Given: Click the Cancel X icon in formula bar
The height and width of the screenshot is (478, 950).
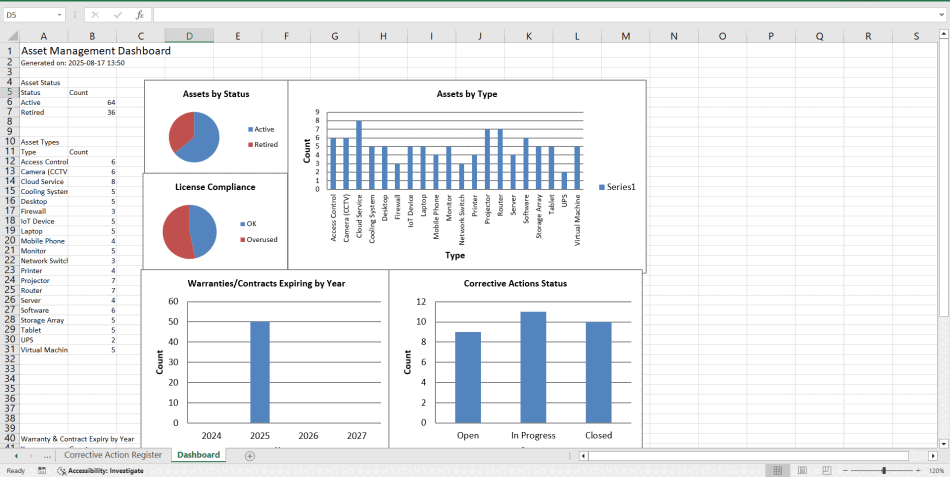Looking at the screenshot, I should (x=95, y=15).
